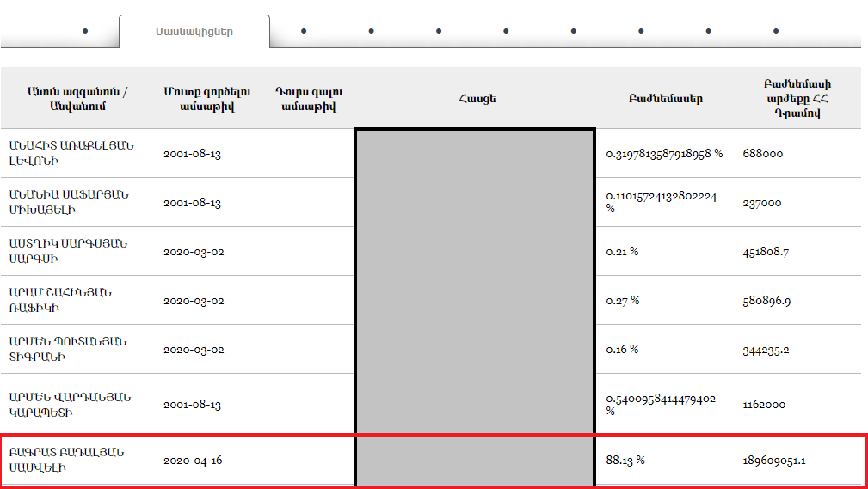Open the dot tab immediately right of Մասնակիցներ
The image size is (868, 489).
(304, 32)
